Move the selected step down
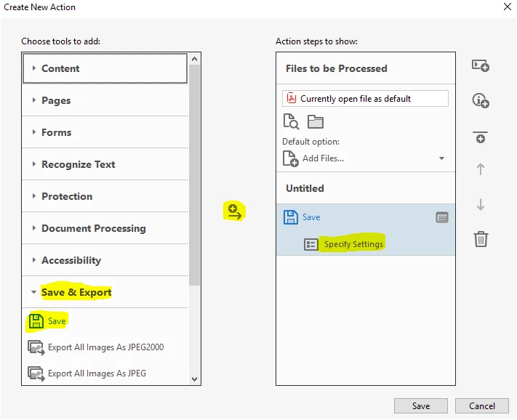This screenshot has height=420, width=517. pyautogui.click(x=481, y=204)
